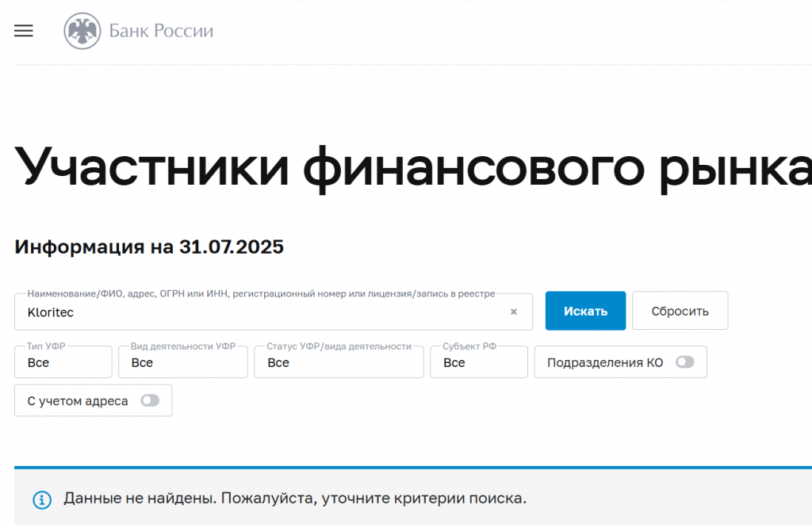The width and height of the screenshot is (812, 528).
Task: Click the Информация на 31.07.2025 text
Action: [149, 247]
